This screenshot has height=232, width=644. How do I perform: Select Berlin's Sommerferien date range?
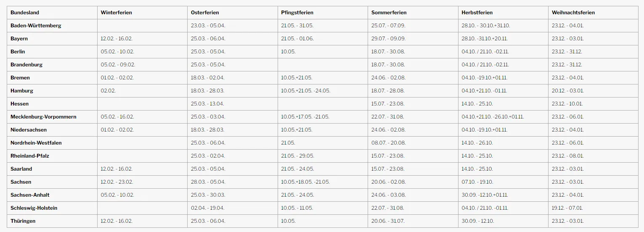[388, 52]
